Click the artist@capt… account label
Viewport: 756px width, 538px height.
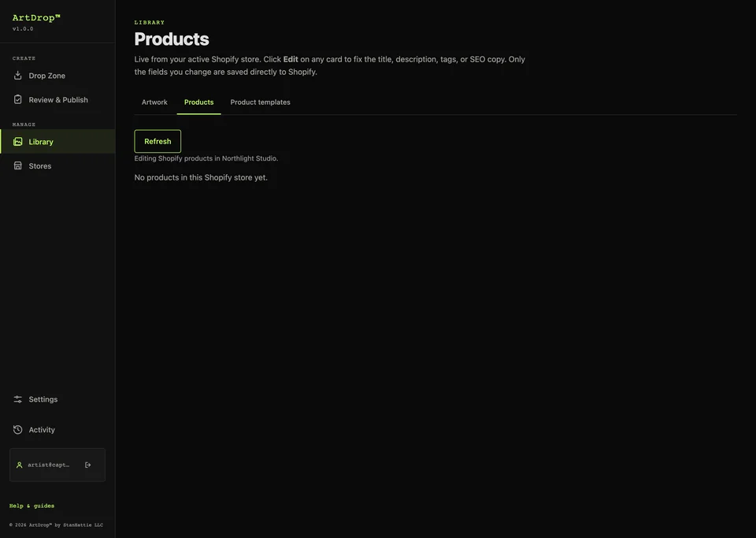click(48, 465)
